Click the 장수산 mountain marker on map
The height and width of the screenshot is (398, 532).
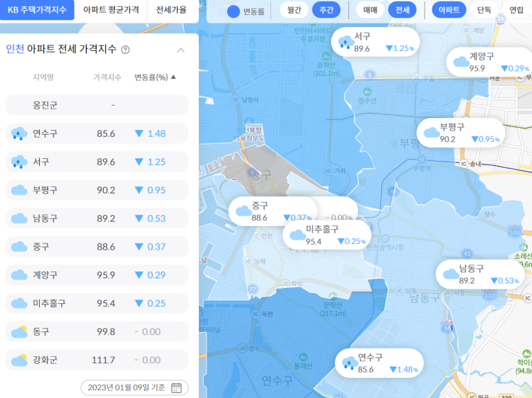click(x=367, y=91)
